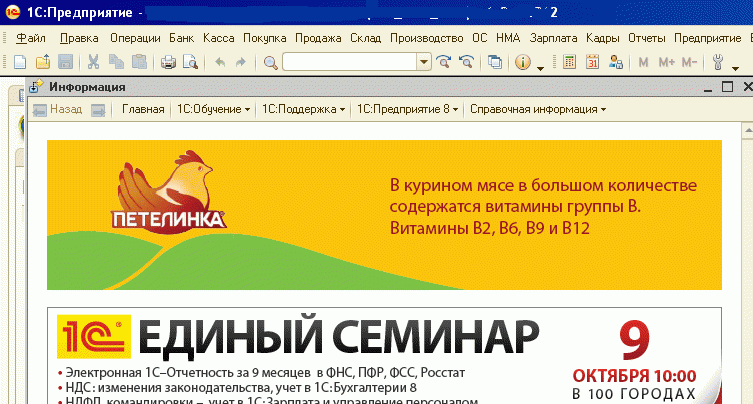Maximize the Информация window
This screenshot has width=753, height=404.
(x=728, y=87)
